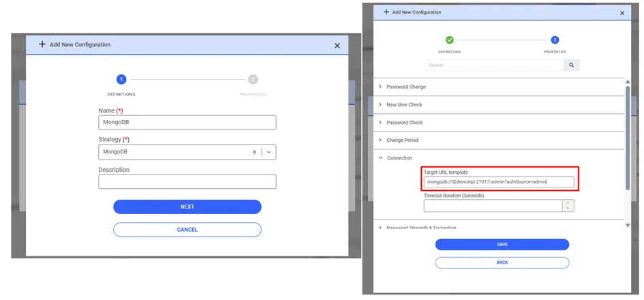Click the 'Timeout duration (Seconds)' label
The width and height of the screenshot is (644, 300).
(454, 196)
